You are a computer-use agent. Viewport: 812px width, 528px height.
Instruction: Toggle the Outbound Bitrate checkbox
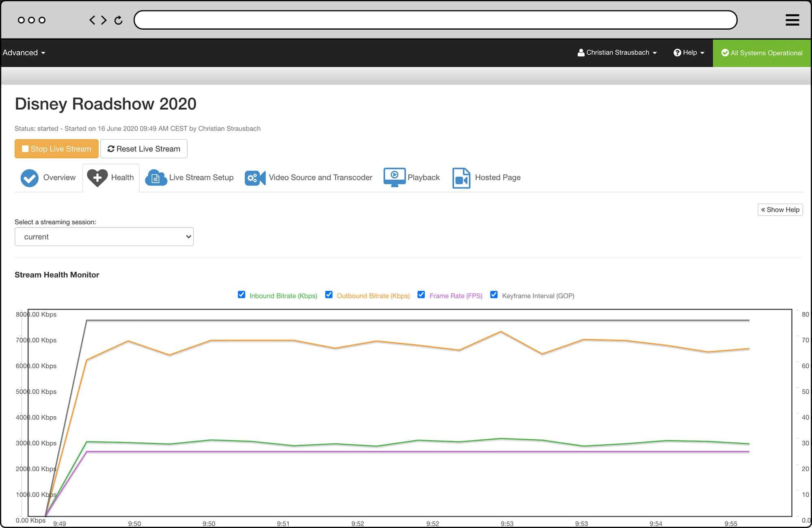[329, 294]
